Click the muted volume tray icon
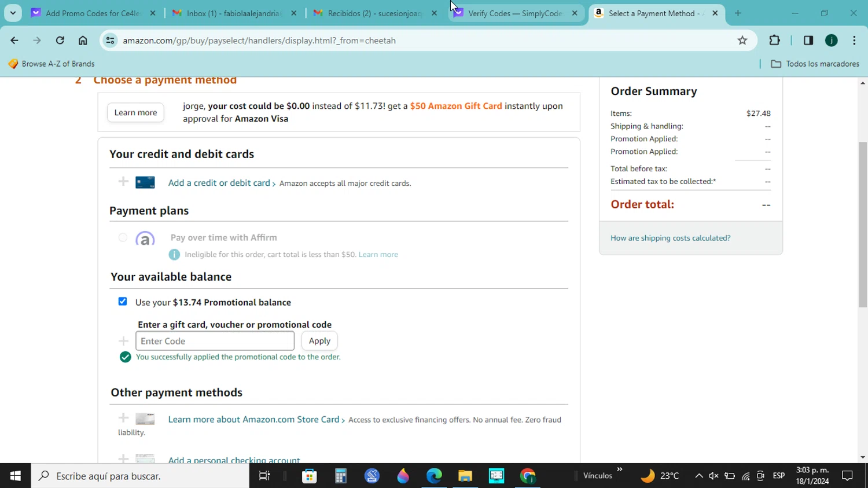 [714, 476]
